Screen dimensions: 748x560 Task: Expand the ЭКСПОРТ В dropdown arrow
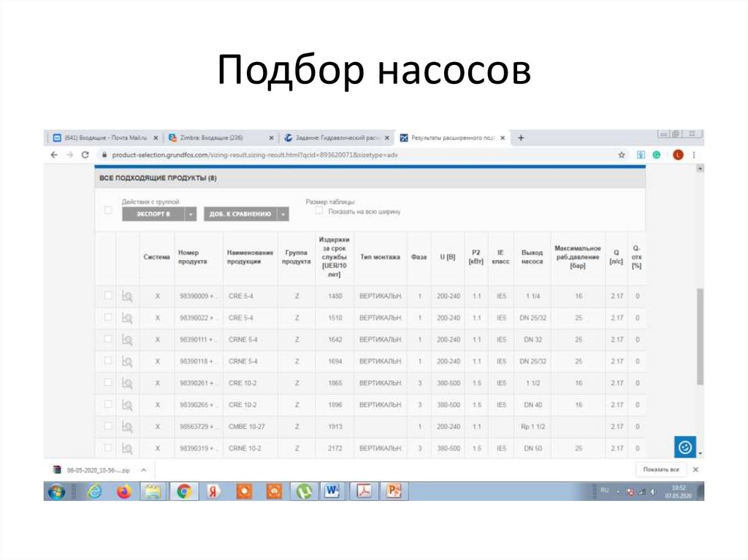click(x=191, y=213)
